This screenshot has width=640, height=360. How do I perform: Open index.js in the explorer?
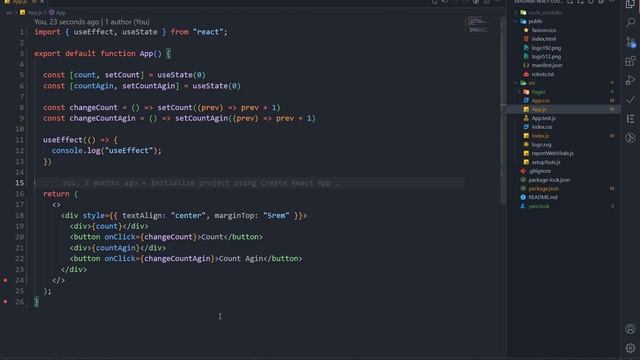point(540,136)
